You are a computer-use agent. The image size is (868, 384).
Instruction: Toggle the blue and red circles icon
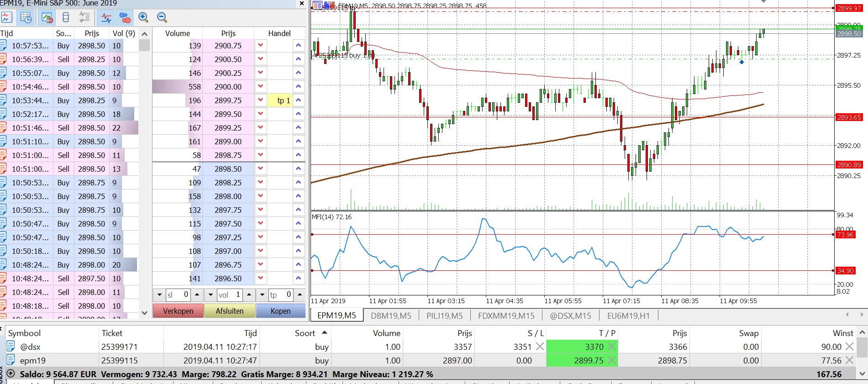125,17
